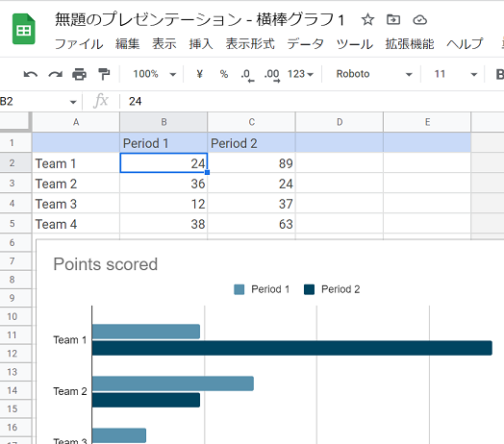The width and height of the screenshot is (504, 444).
Task: Undo the last action
Action: (x=31, y=74)
